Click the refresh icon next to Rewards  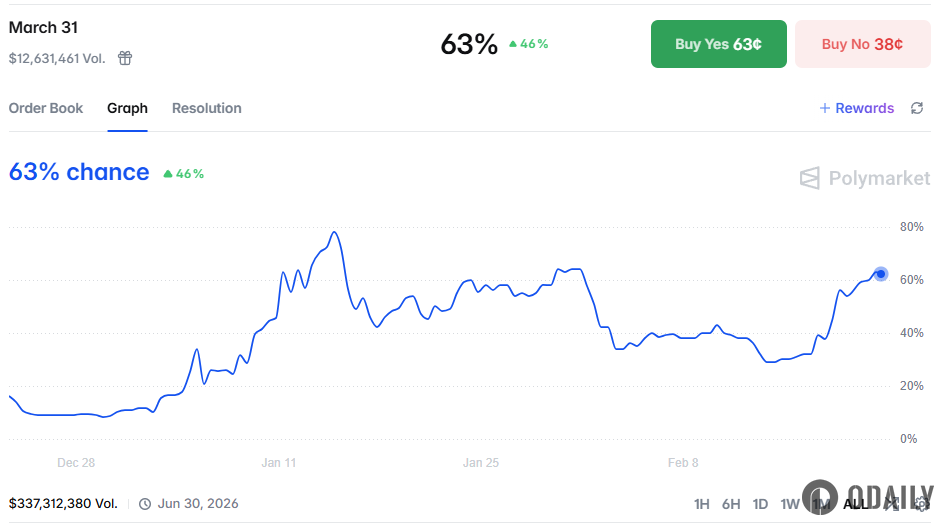point(917,108)
